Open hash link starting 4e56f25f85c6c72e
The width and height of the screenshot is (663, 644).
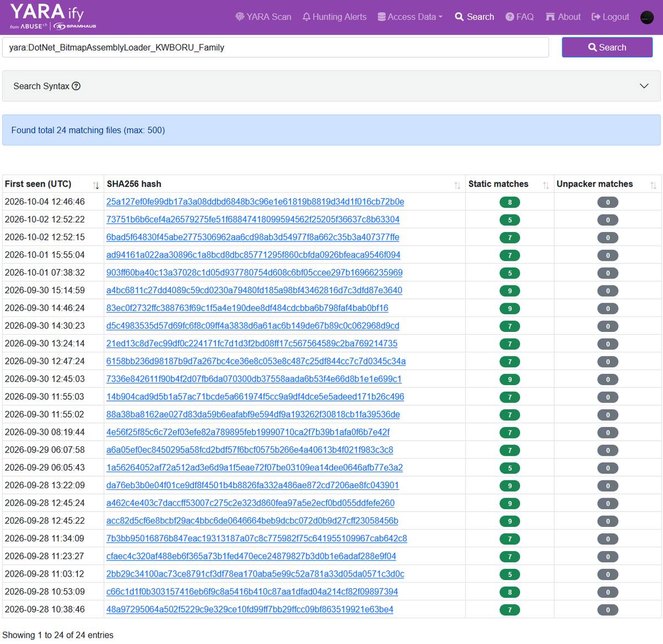[248, 431]
